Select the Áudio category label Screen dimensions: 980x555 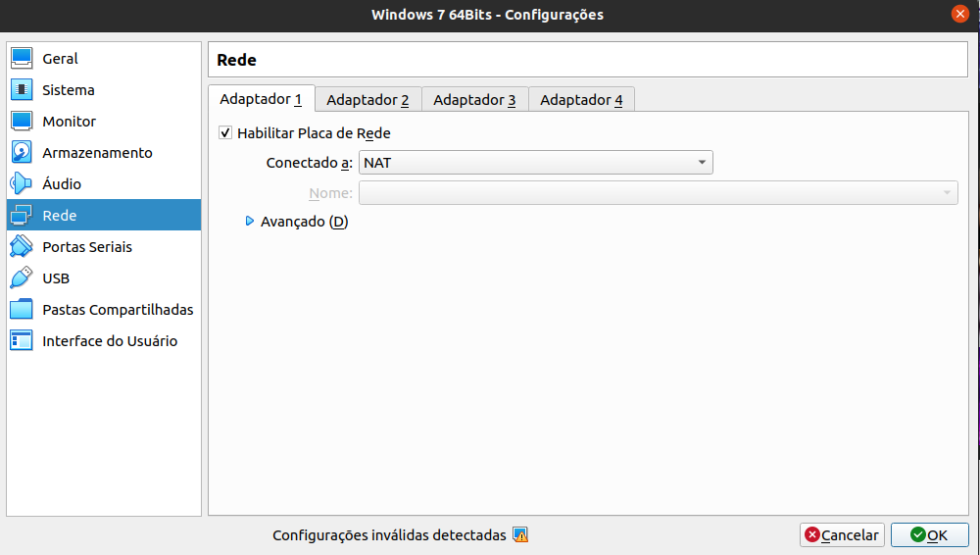click(x=62, y=183)
